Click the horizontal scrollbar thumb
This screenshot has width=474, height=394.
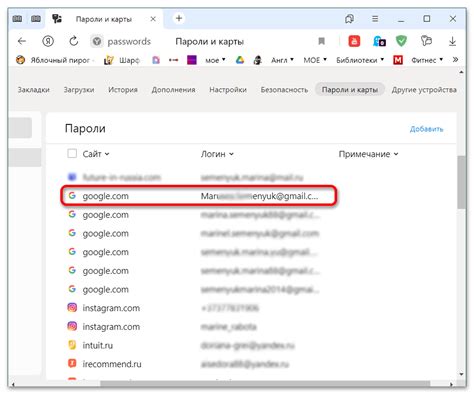click(265, 384)
